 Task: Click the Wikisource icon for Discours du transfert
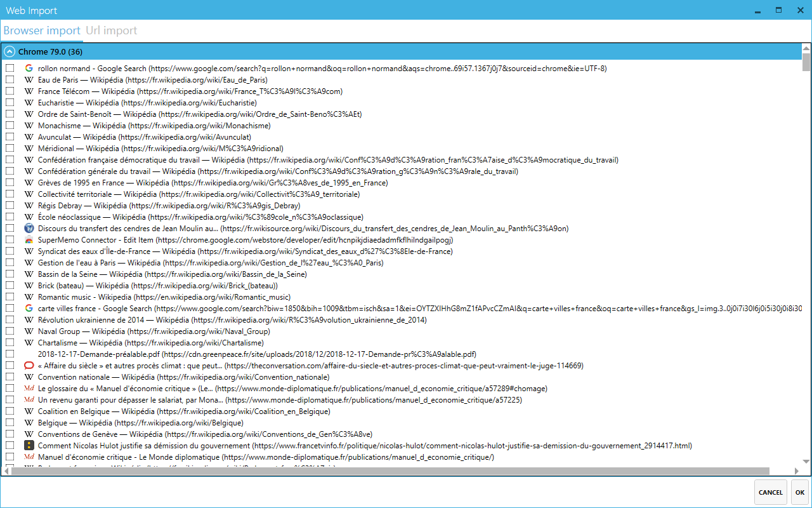(29, 229)
